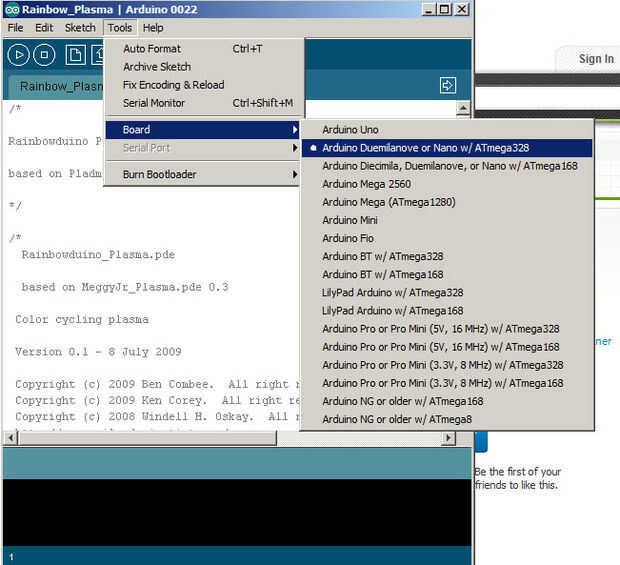This screenshot has height=565, width=620.
Task: Choose Arduino NG or older w/ ATmega168
Action: click(447, 402)
